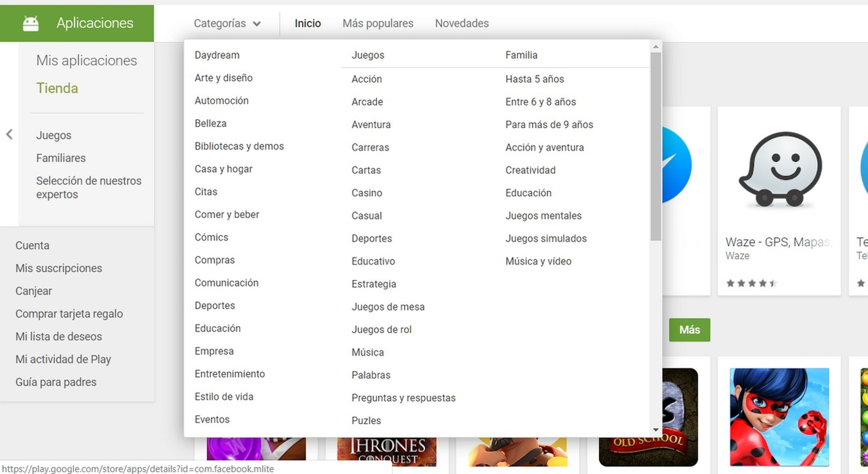Open the Categorías dropdown

(x=227, y=23)
